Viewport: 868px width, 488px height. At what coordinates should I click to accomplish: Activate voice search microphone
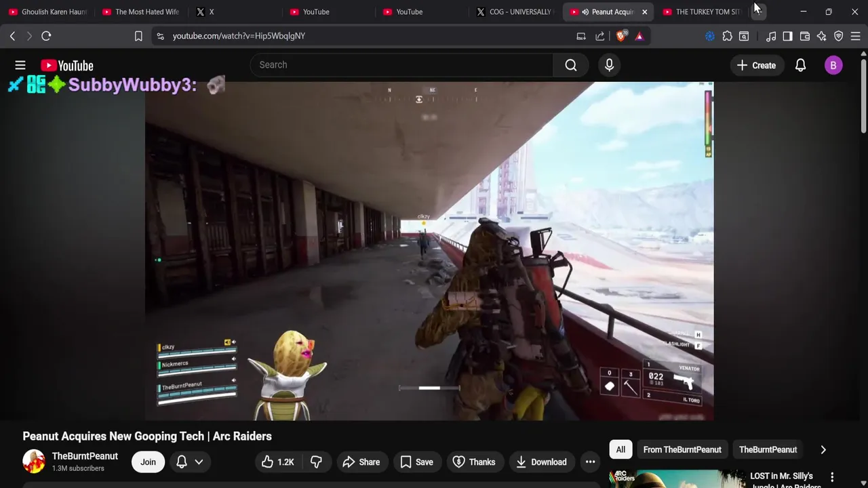click(609, 65)
